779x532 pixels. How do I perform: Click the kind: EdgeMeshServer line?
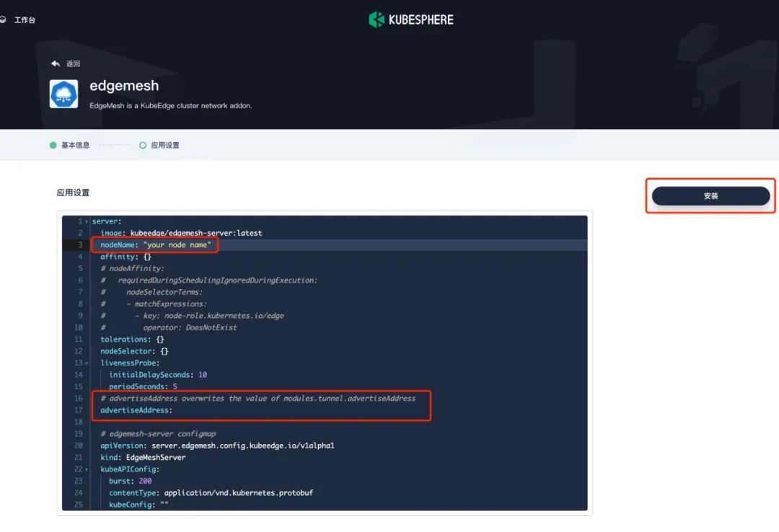(143, 458)
